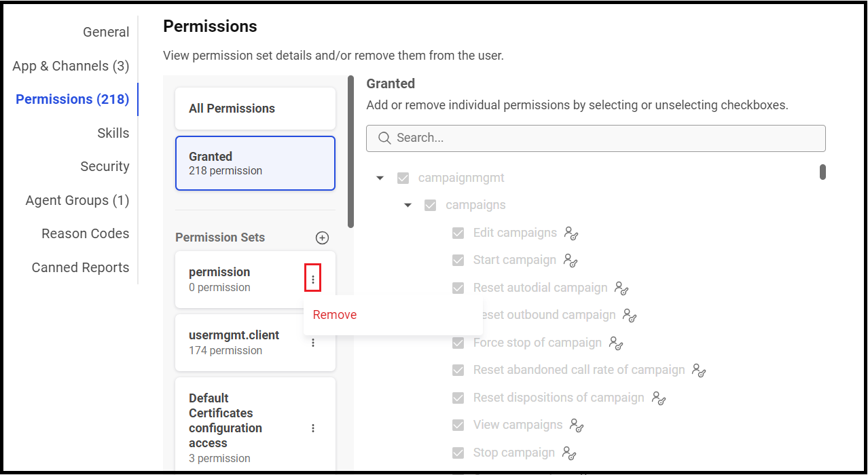Uncheck the Edit campaigns permission
The width and height of the screenshot is (868, 475).
point(458,233)
